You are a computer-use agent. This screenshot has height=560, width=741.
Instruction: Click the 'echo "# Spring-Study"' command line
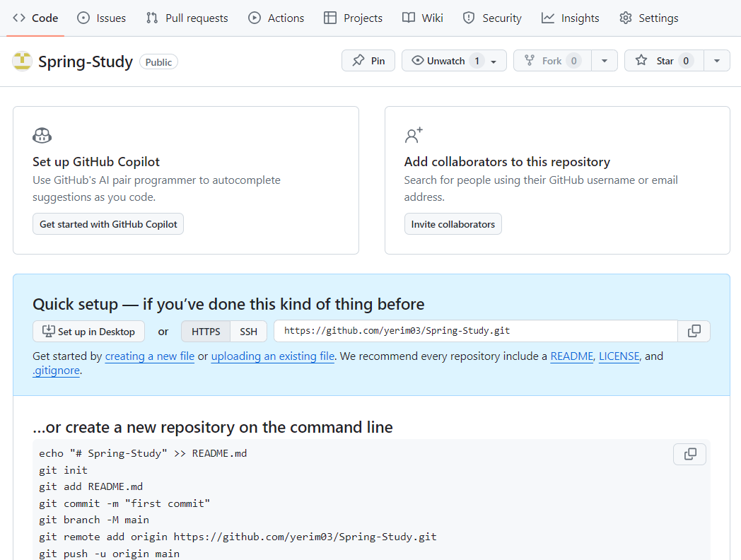click(x=143, y=453)
